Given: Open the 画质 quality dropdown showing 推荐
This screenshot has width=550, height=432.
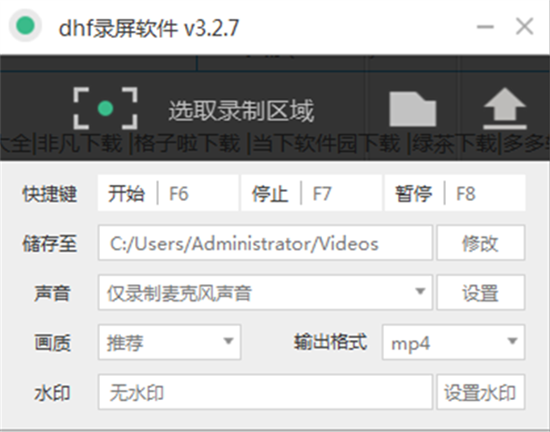Looking at the screenshot, I should (169, 342).
